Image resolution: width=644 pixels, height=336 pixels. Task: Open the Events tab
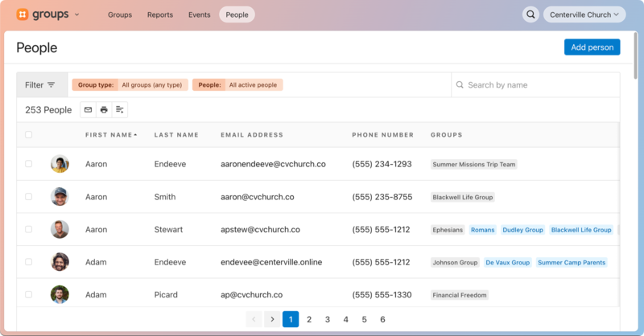[199, 14]
